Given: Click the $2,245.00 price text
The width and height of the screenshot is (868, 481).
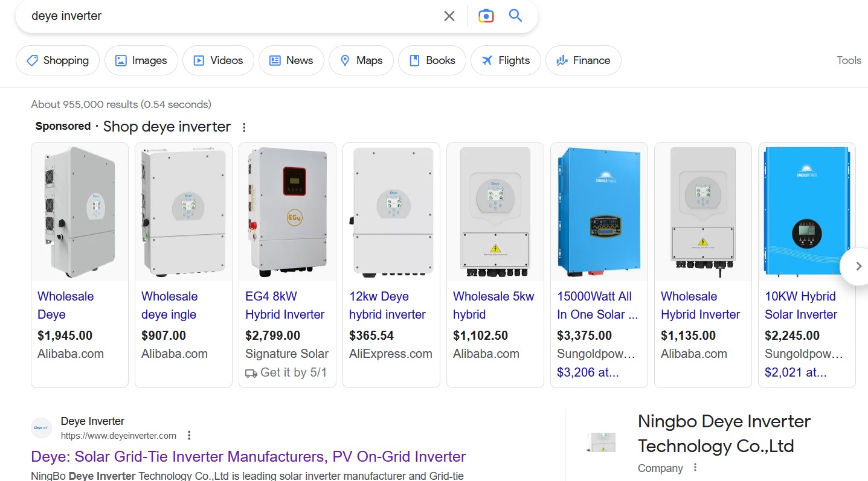Looking at the screenshot, I should [x=792, y=336].
